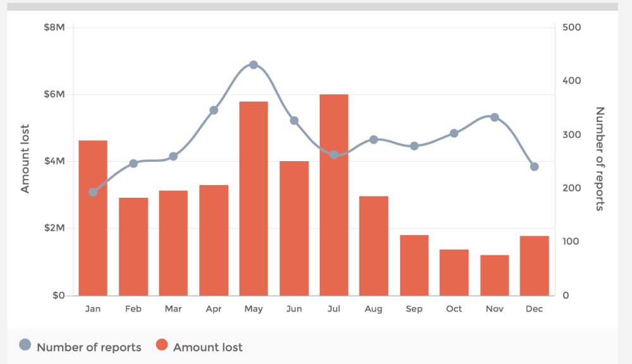Click the May peak reports data point

pos(253,65)
